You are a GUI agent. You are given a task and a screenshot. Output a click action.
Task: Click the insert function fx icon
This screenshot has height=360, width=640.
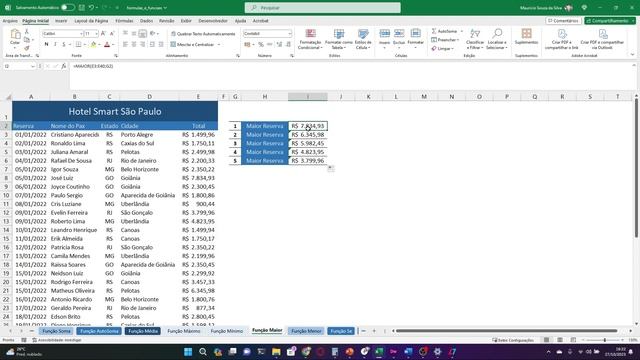pyautogui.click(x=64, y=66)
